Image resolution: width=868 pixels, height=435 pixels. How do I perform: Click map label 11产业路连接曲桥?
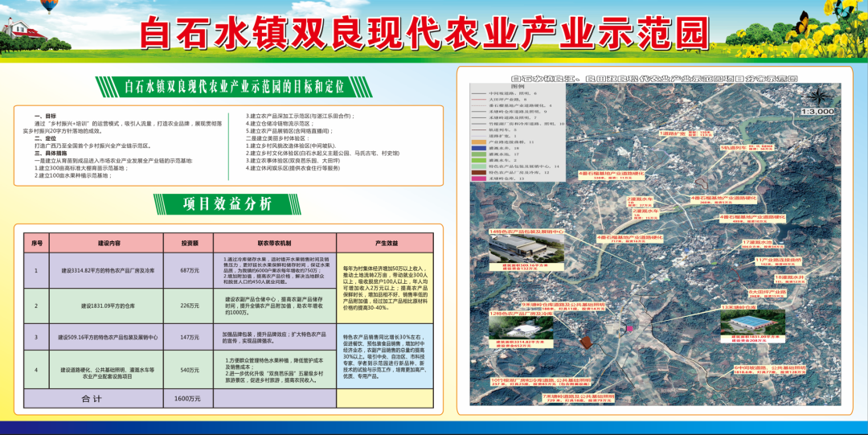pos(778,260)
